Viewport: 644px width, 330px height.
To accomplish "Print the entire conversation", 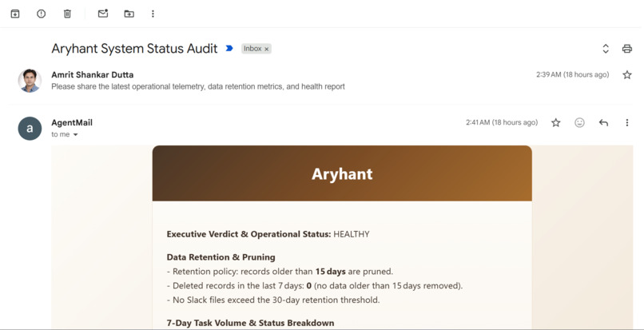I will pos(626,49).
